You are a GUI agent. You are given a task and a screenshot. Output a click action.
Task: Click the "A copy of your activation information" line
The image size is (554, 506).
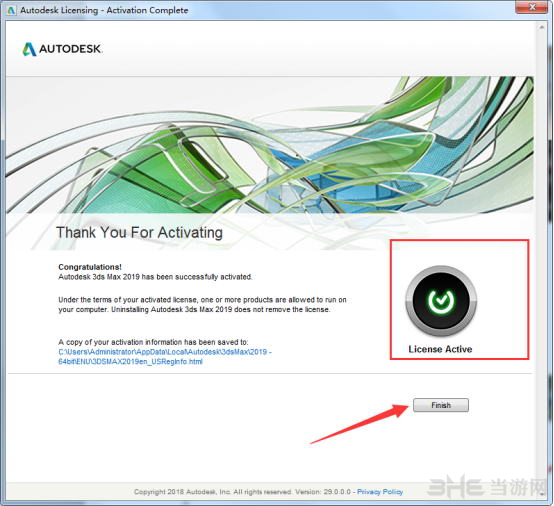pyautogui.click(x=153, y=342)
